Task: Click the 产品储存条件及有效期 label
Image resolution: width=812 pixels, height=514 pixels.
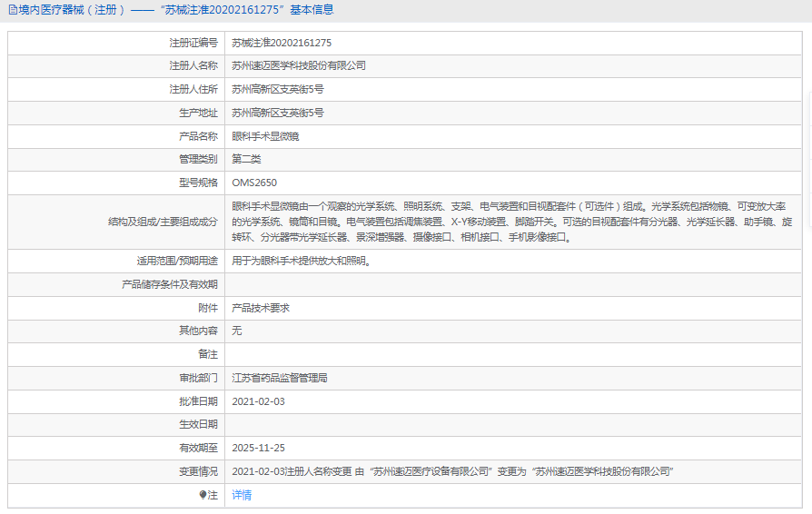Action: tap(169, 284)
